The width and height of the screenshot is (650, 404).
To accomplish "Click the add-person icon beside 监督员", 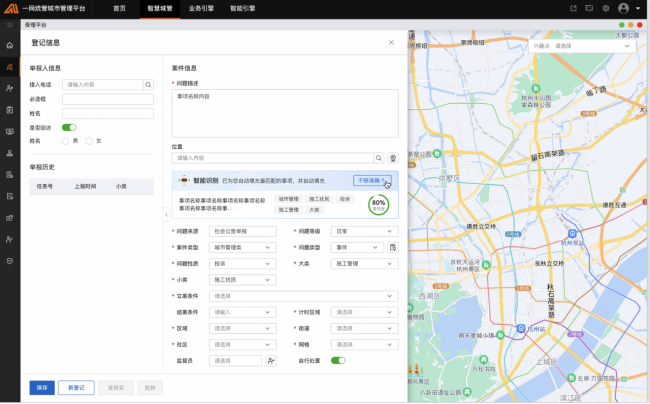I will coord(271,360).
